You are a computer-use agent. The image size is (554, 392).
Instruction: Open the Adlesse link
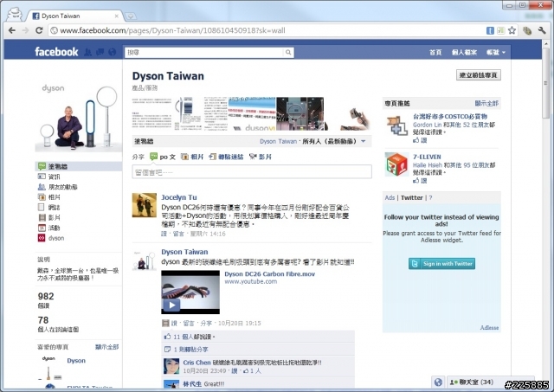pos(489,328)
